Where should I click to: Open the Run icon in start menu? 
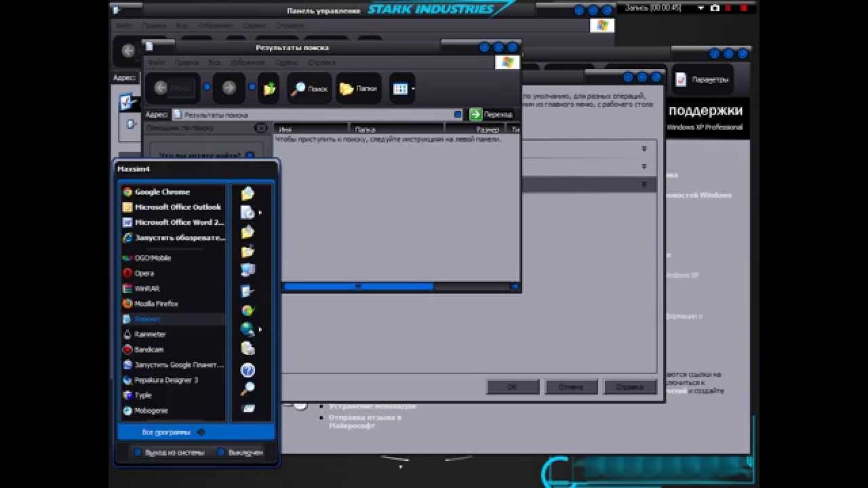[248, 408]
